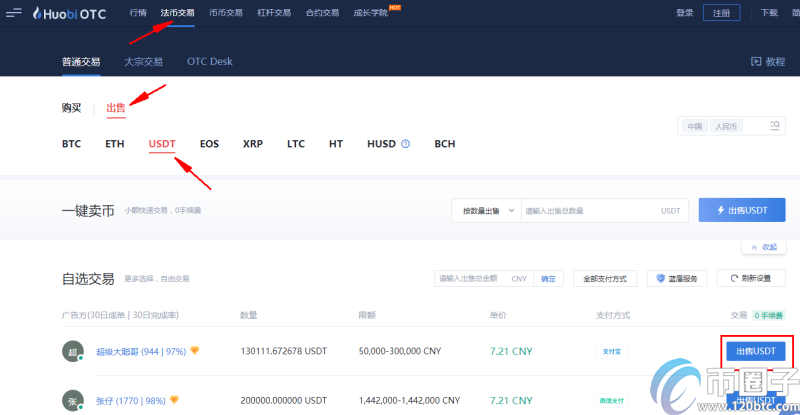Select BTC as the trading coin
Image resolution: width=800 pixels, height=415 pixels.
(x=71, y=144)
